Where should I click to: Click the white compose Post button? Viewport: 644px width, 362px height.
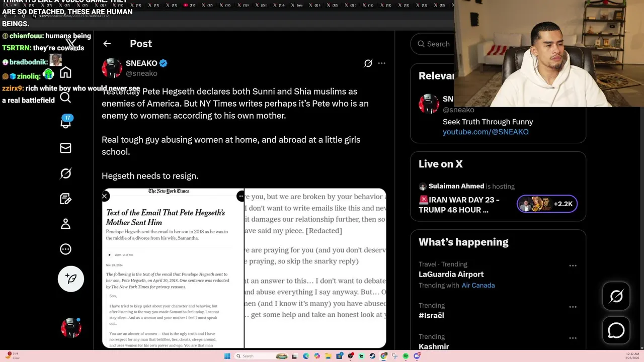[x=71, y=279]
